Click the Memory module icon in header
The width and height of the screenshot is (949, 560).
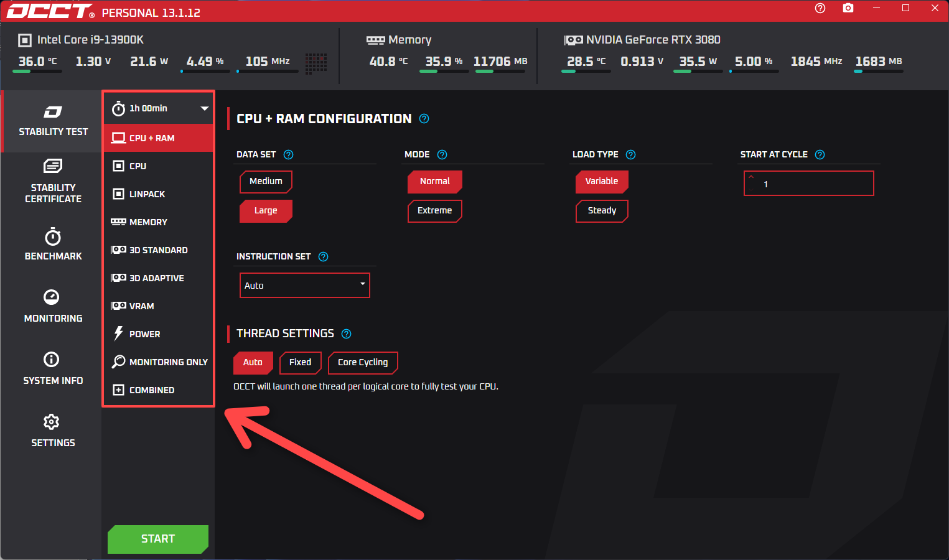point(376,40)
